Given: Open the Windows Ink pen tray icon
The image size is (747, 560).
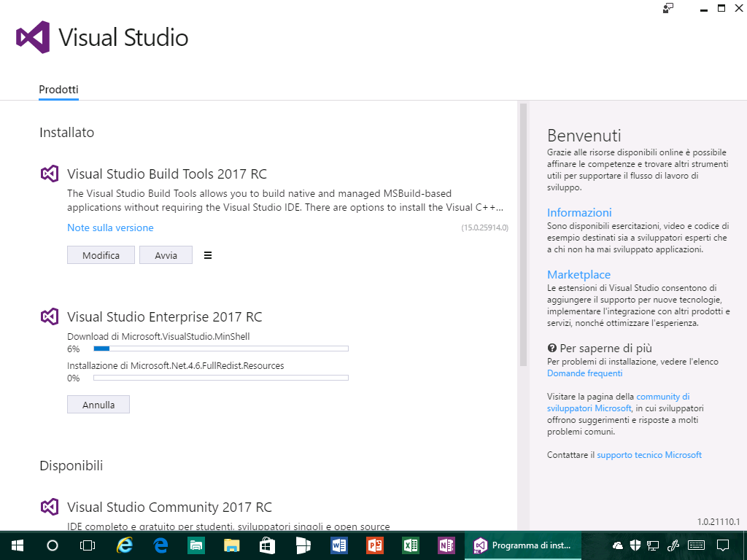Looking at the screenshot, I should [x=673, y=545].
